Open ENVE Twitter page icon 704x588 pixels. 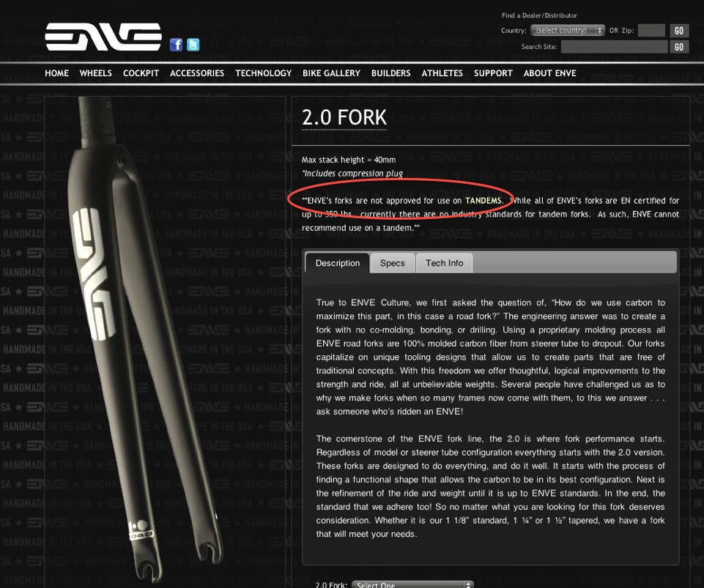[x=193, y=45]
